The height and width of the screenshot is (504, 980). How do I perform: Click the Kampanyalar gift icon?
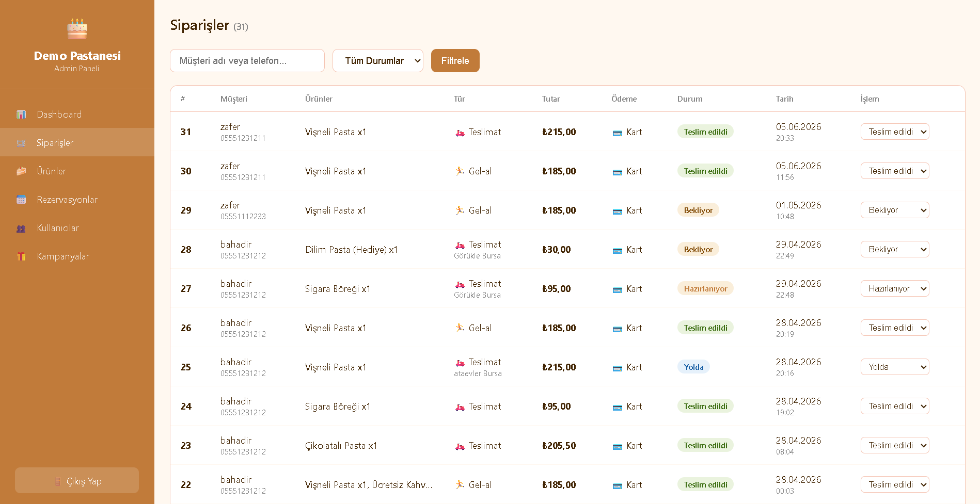tap(21, 256)
